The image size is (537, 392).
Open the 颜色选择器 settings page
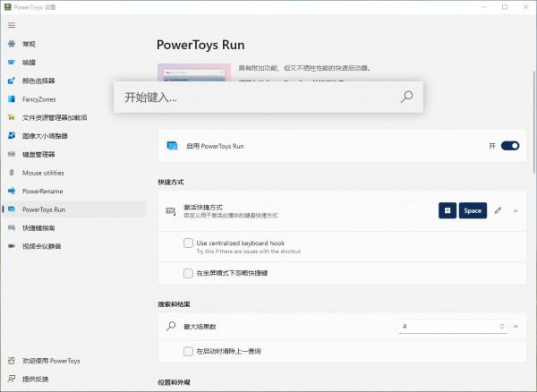[73, 81]
